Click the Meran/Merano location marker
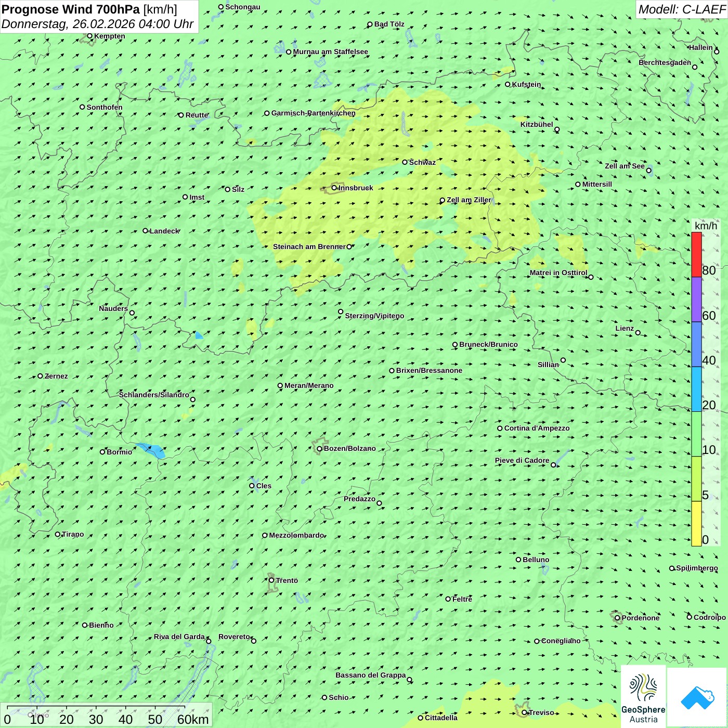This screenshot has width=728, height=728. (280, 385)
